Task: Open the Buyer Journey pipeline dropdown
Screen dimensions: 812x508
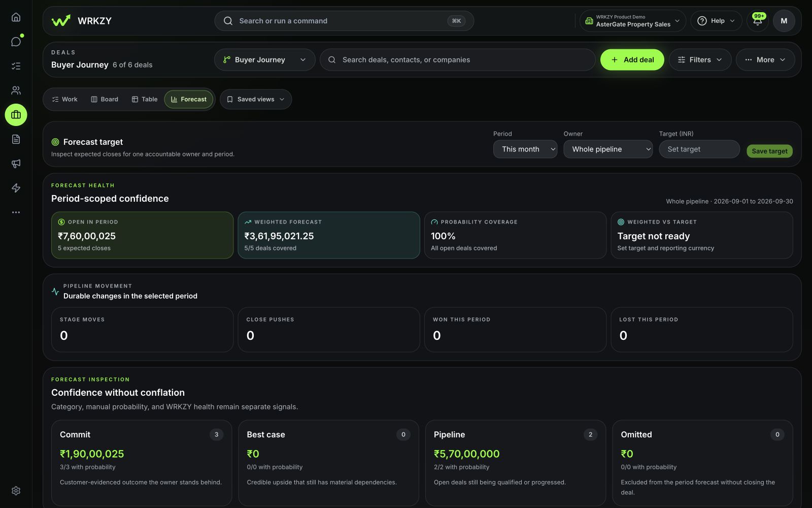Action: tap(264, 60)
